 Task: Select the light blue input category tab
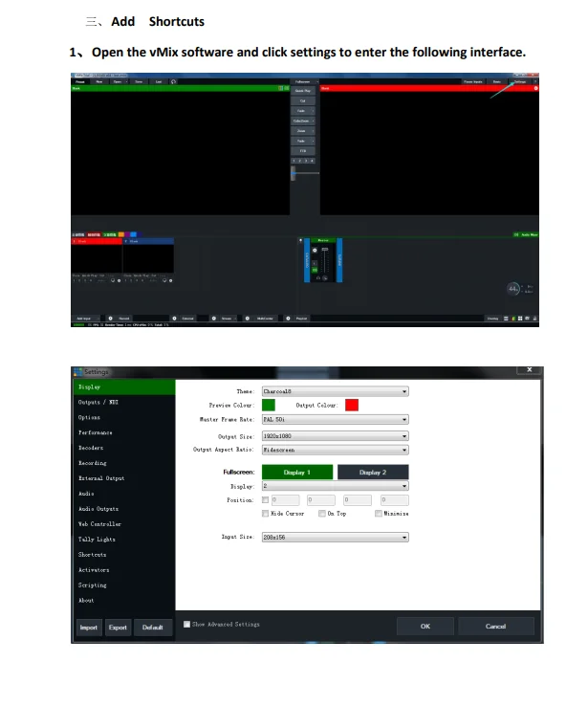coord(133,234)
